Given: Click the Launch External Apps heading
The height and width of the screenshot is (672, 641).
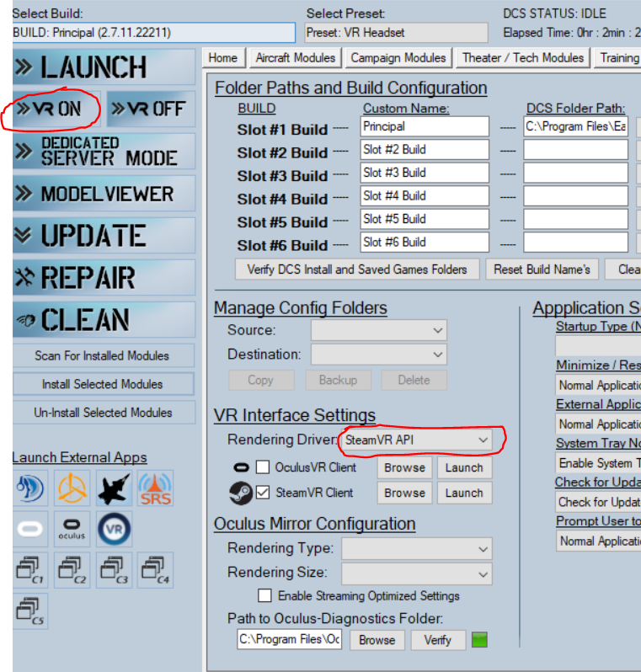Looking at the screenshot, I should (80, 457).
